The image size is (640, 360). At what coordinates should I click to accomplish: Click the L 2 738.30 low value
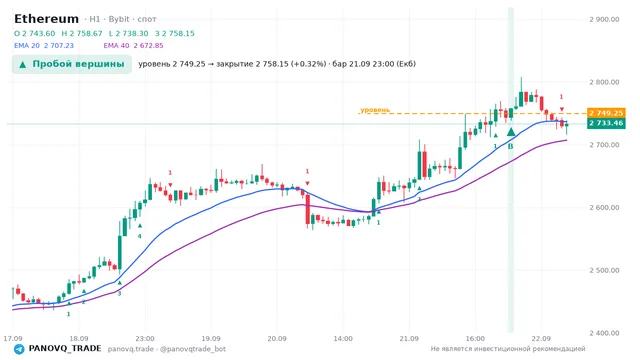pyautogui.click(x=128, y=33)
